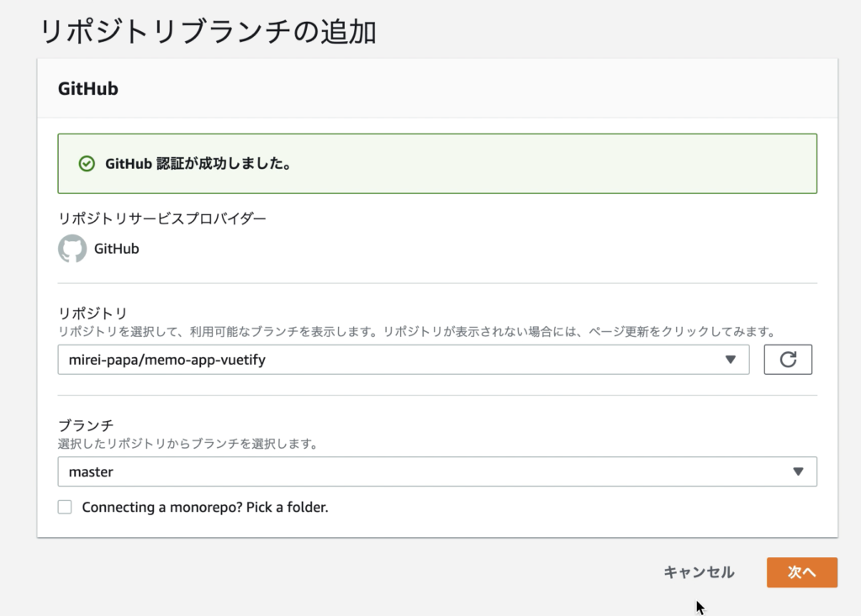Click the 'Connecting a monorepo? Pick a folder.' label
Image resolution: width=861 pixels, height=616 pixels.
point(205,508)
